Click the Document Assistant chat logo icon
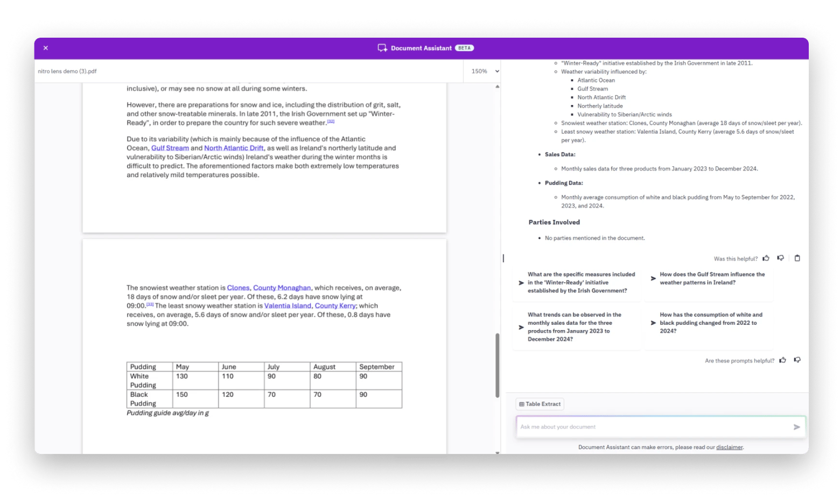The height and width of the screenshot is (504, 840). (x=382, y=48)
